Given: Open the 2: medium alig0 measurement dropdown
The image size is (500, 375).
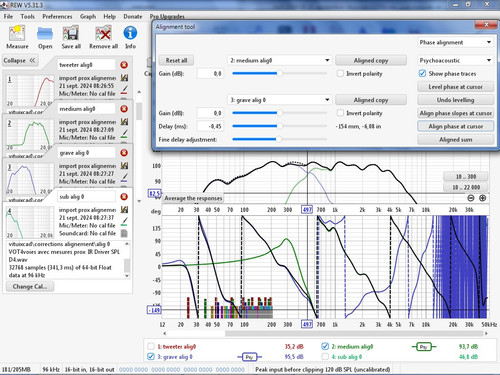Looking at the screenshot, I should click(280, 60).
